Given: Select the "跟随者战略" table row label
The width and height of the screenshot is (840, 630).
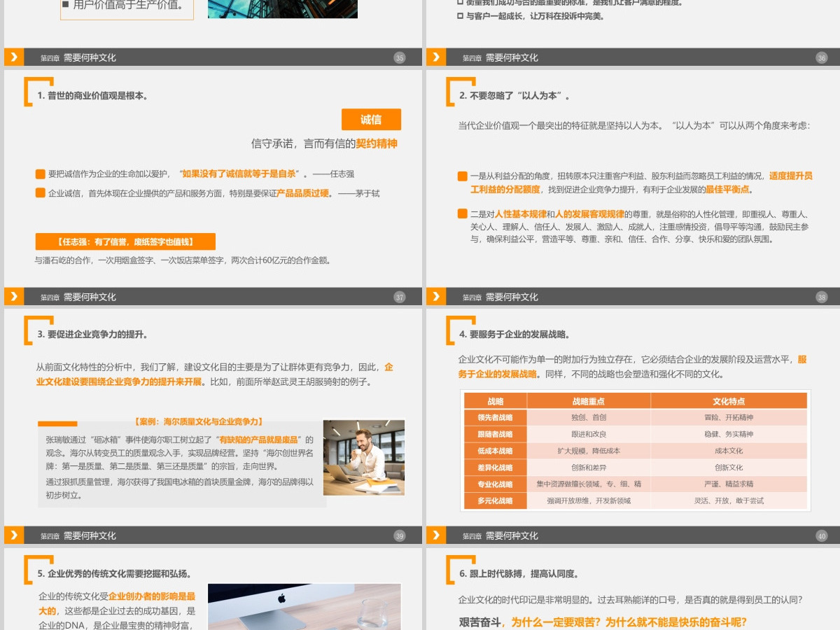Looking at the screenshot, I should pos(496,434).
